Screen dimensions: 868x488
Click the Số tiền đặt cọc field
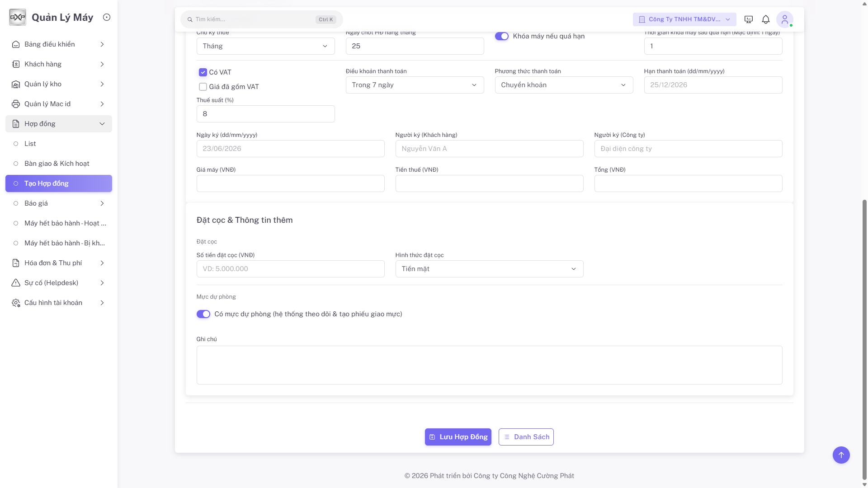tap(291, 269)
